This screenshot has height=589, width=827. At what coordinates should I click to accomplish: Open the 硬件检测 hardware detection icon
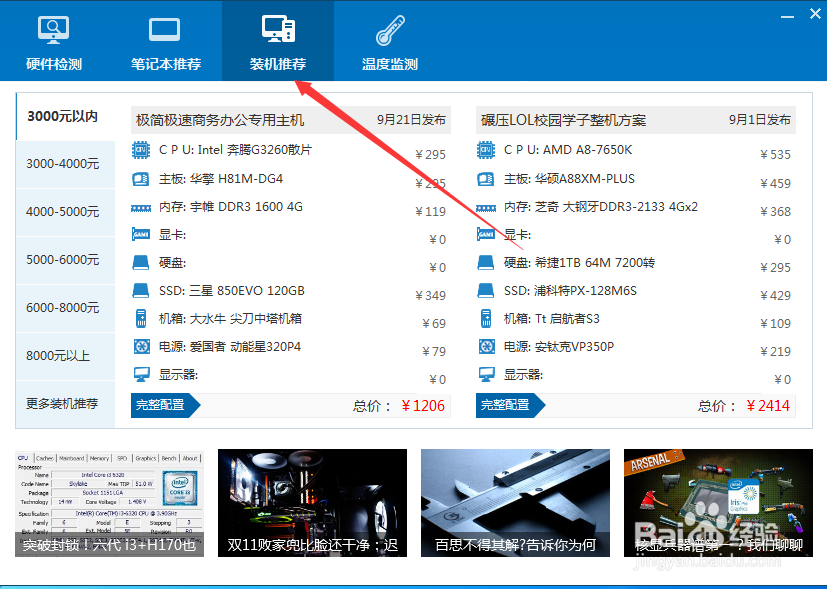pyautogui.click(x=54, y=31)
